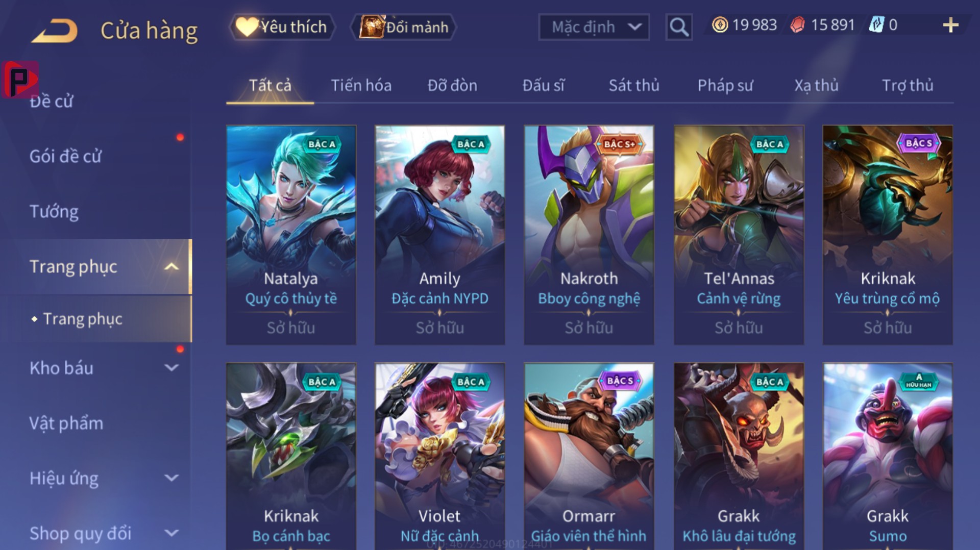
Task: Go to Tướng in the sidebar
Action: [x=54, y=211]
